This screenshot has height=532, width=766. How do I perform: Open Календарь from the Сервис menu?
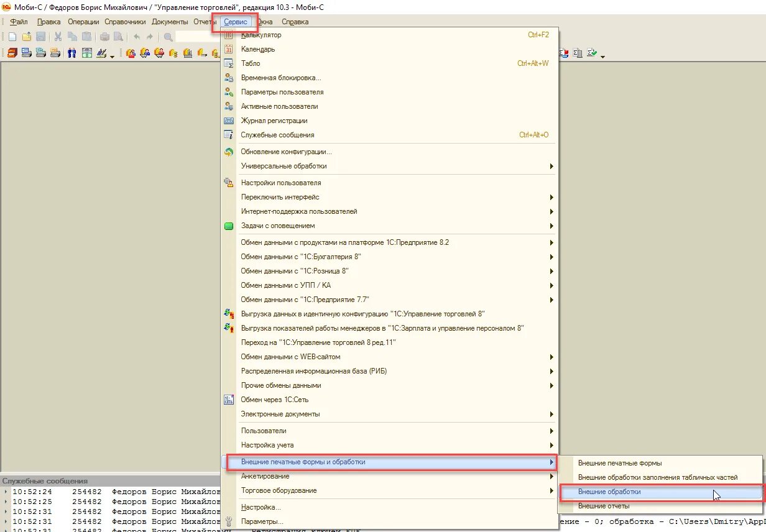tap(390, 49)
